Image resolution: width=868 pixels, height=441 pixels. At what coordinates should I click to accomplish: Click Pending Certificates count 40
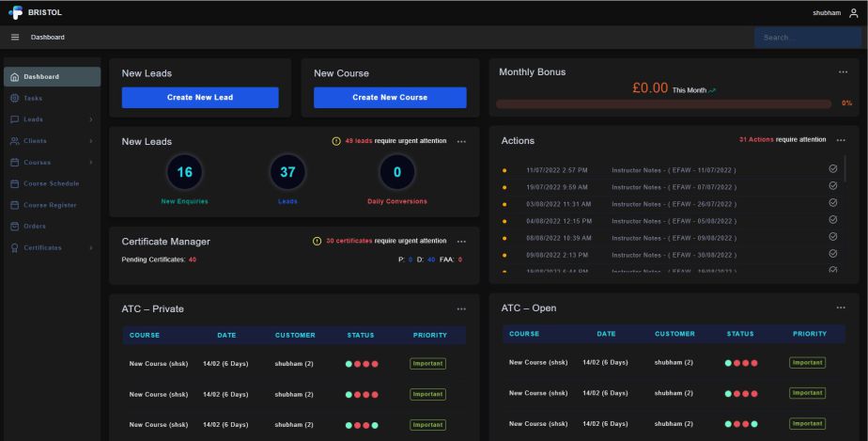pyautogui.click(x=192, y=260)
